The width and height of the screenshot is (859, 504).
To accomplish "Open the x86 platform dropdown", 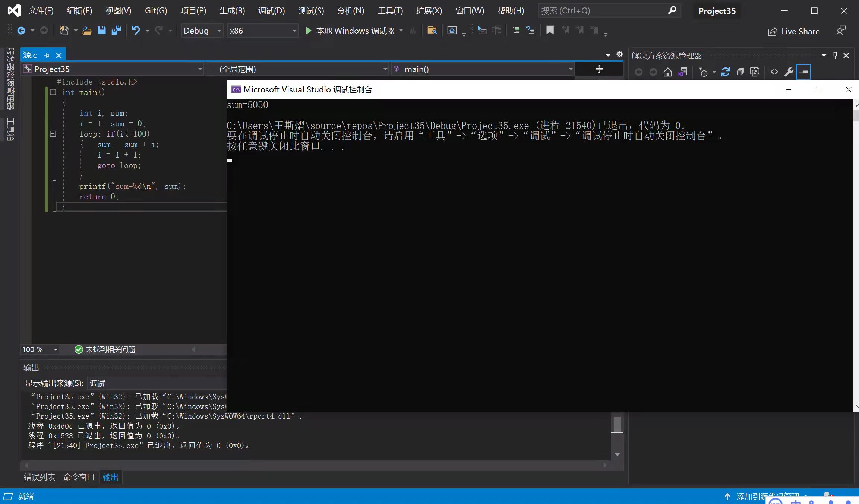I will [294, 31].
